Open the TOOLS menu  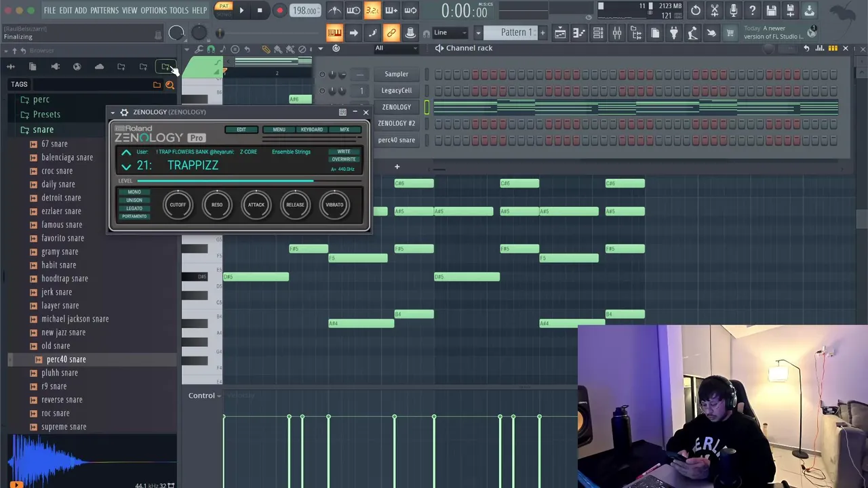(179, 10)
